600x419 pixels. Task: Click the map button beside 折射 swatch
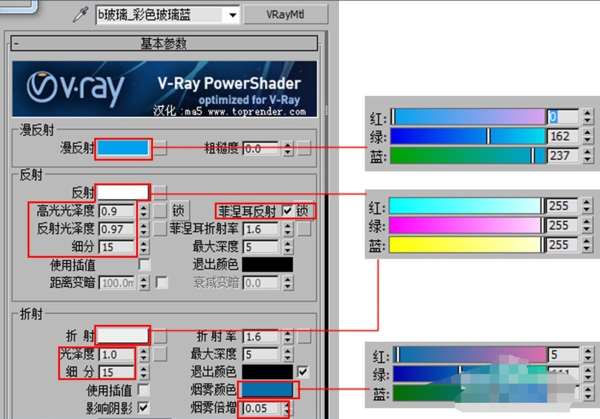[160, 336]
